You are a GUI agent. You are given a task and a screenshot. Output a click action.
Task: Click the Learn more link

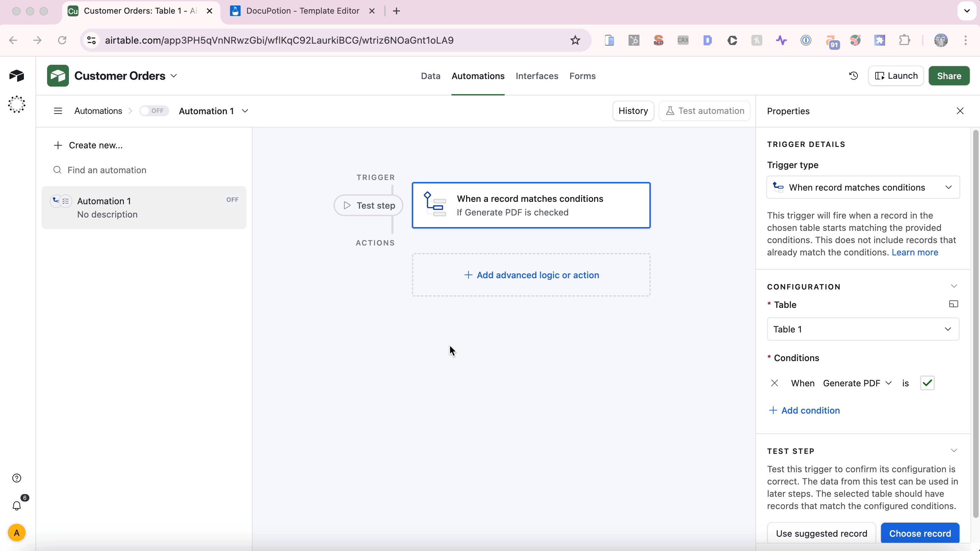click(914, 252)
